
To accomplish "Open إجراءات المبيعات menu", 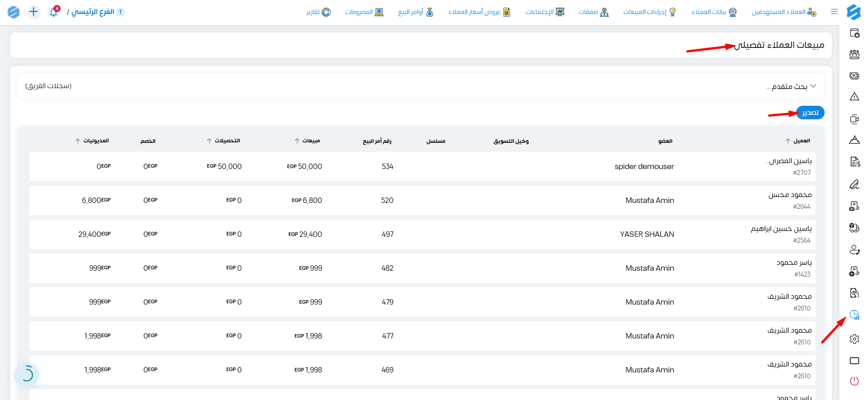I will point(650,12).
